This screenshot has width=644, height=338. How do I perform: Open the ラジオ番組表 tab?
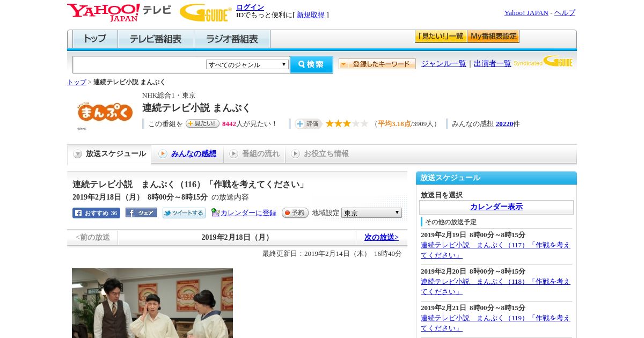pyautogui.click(x=232, y=39)
